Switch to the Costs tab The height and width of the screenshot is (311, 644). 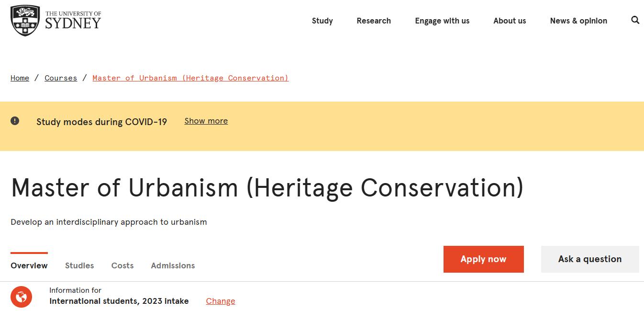[122, 265]
